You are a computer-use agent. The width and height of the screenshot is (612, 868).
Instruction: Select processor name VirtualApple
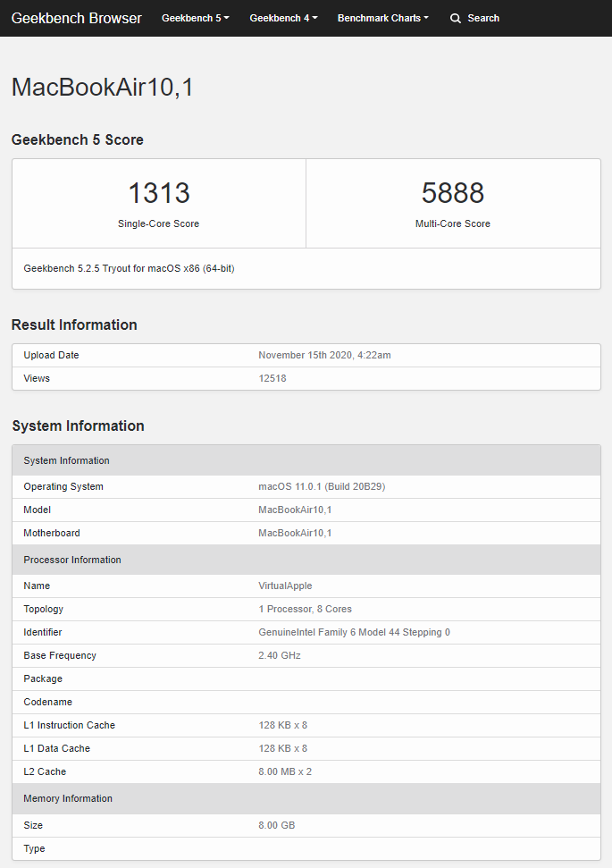pos(285,586)
